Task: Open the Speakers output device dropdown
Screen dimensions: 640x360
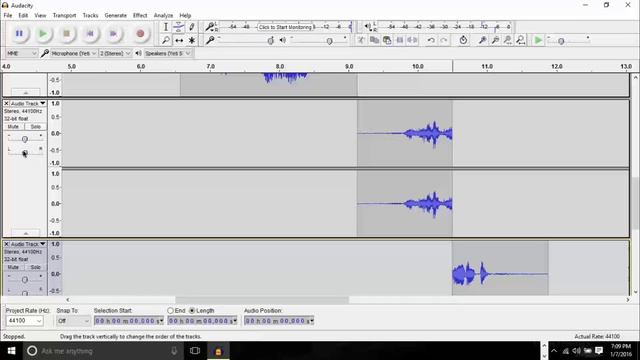Action: click(x=168, y=53)
